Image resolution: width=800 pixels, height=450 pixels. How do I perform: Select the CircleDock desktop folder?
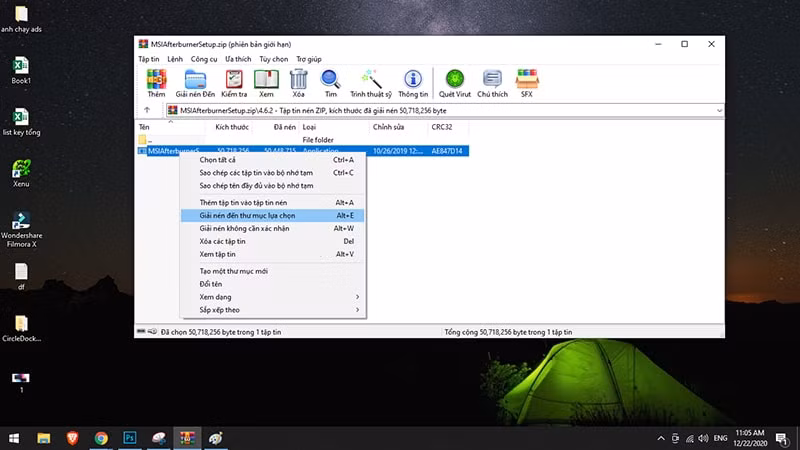tap(21, 328)
